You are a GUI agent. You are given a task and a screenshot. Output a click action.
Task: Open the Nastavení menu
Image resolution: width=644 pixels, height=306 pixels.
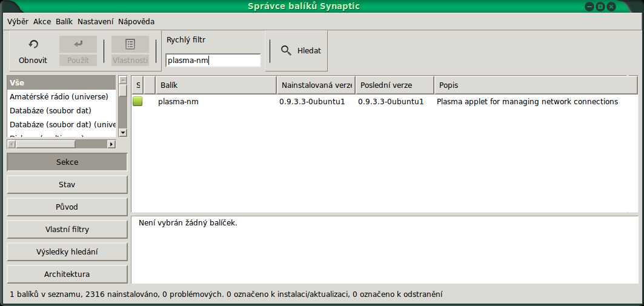tap(96, 22)
